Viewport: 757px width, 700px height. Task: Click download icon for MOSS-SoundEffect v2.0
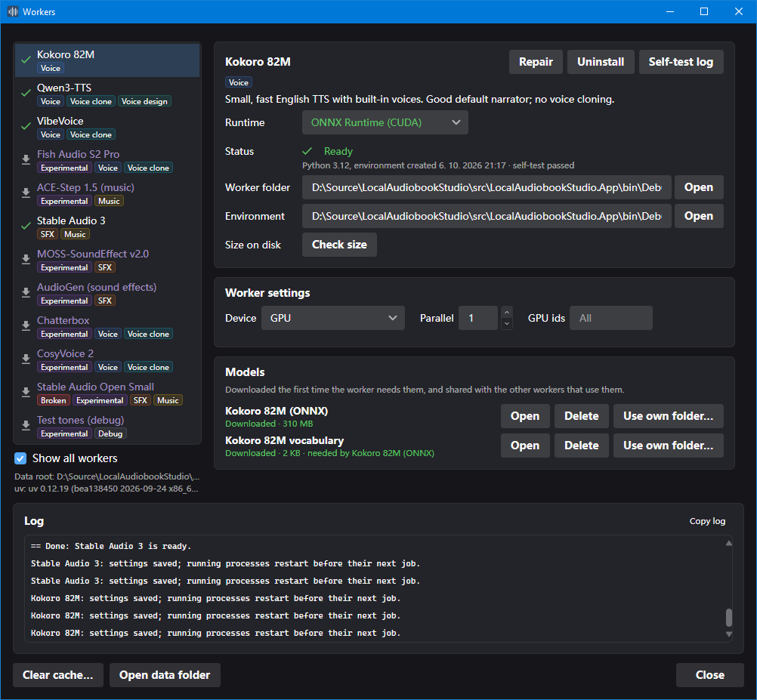(x=26, y=260)
